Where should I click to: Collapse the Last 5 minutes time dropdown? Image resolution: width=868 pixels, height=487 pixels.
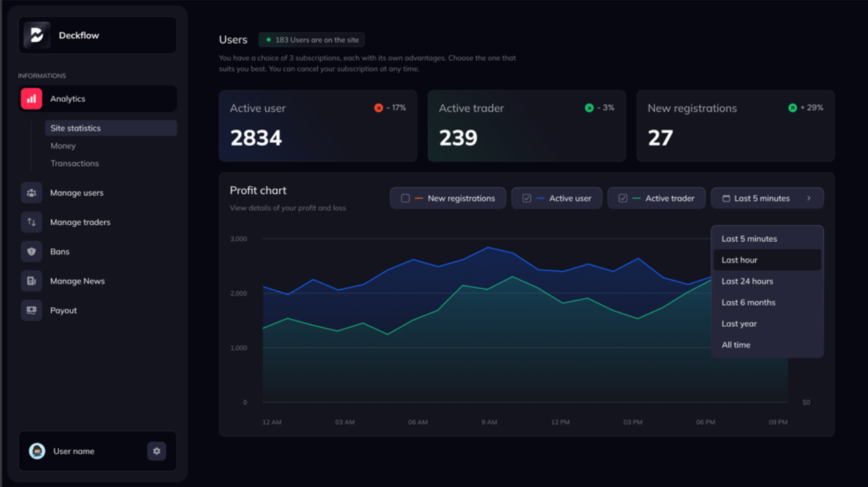point(767,198)
